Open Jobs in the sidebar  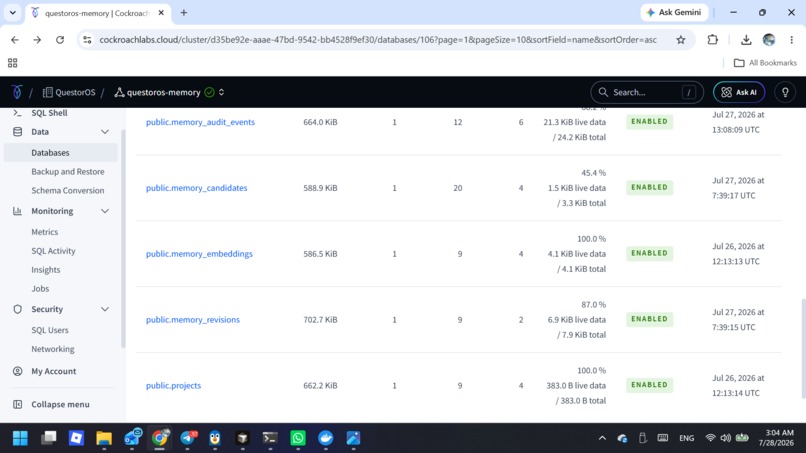40,288
